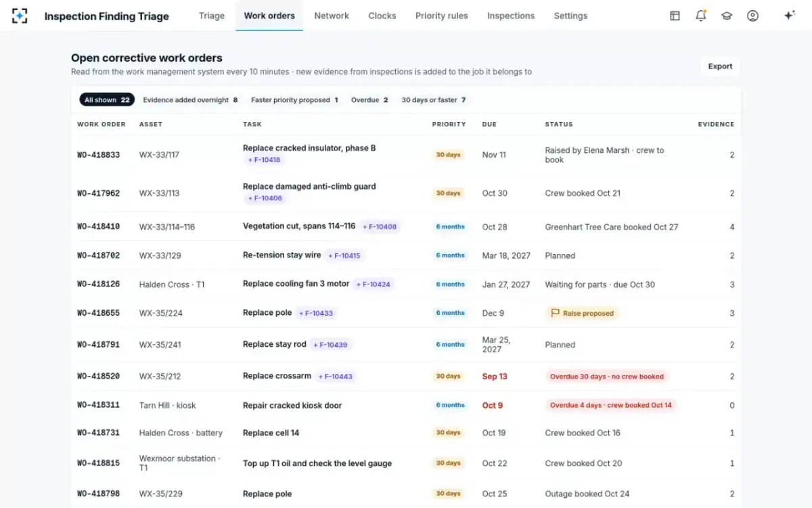This screenshot has width=812, height=508.
Task: Open work order WO-418520
Action: 98,377
